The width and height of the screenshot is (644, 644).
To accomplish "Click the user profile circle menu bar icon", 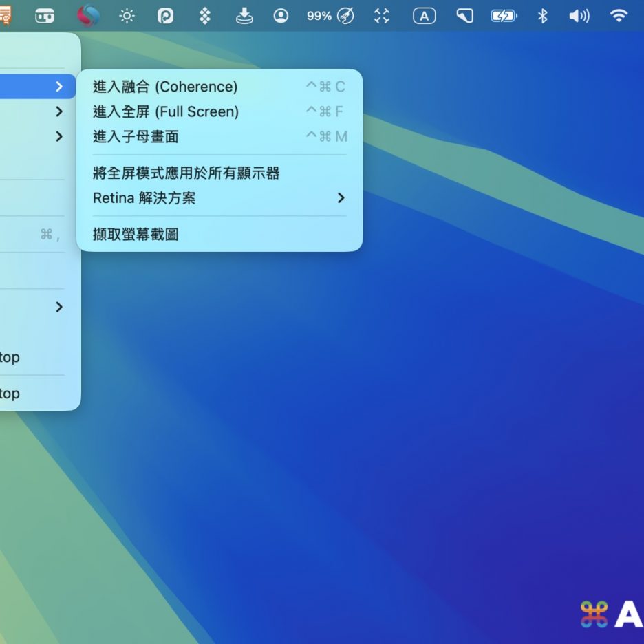I will click(281, 16).
